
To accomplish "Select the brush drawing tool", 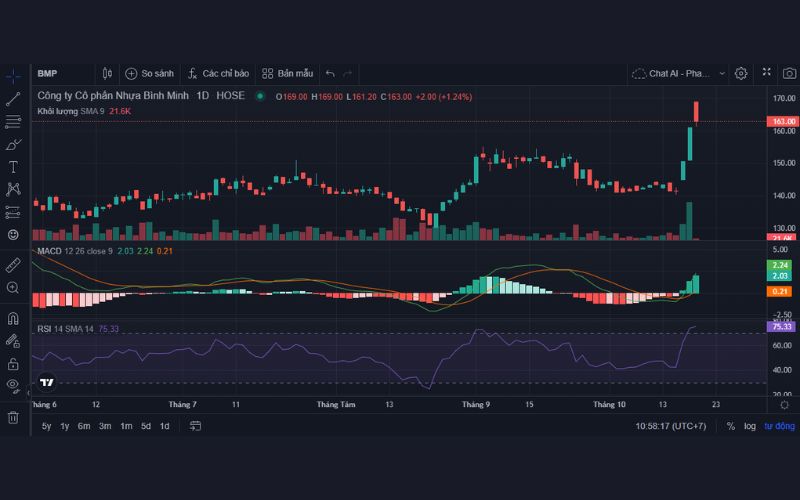I will click(x=13, y=144).
